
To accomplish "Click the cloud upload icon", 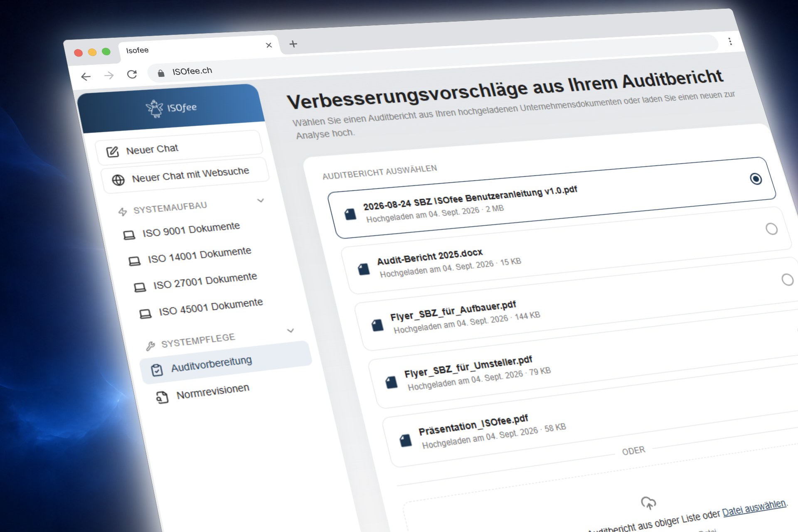I will [x=648, y=503].
